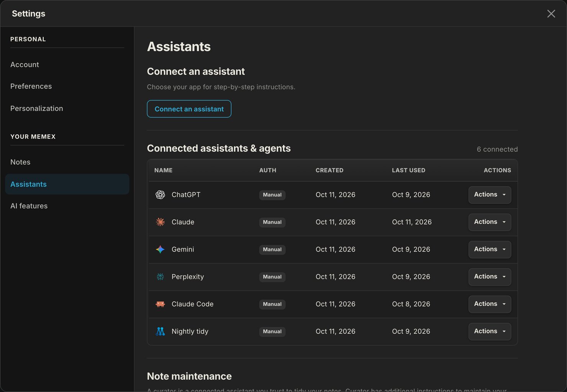Click the CREATED column header
Screen dimensions: 567x392
[329, 170]
